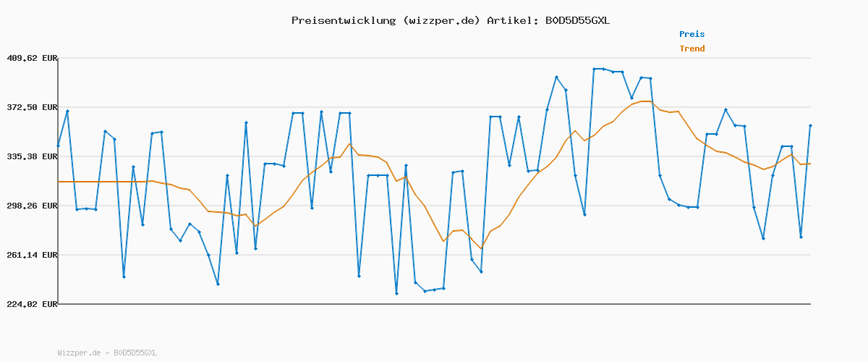Image resolution: width=868 pixels, height=362 pixels.
Task: Select the last blue price point at right edge
Action: [810, 125]
